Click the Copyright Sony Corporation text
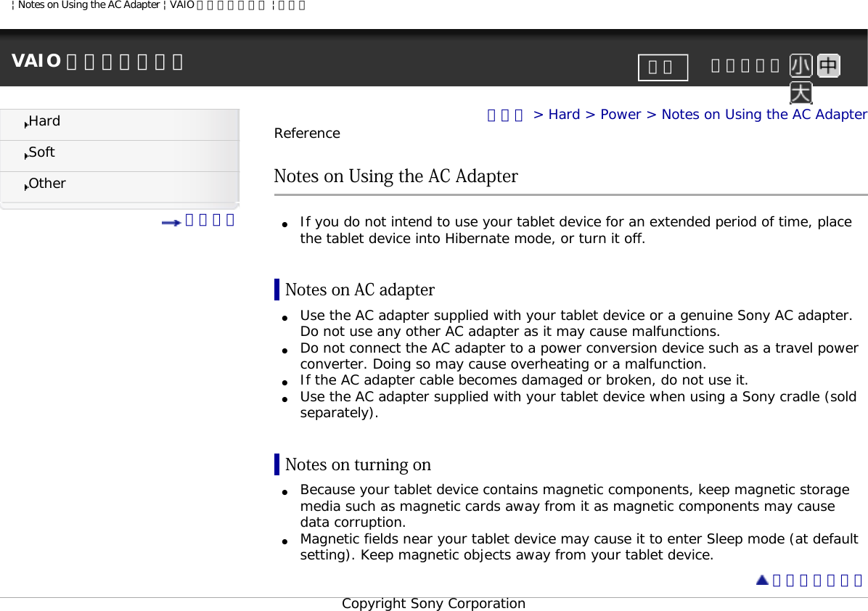Image resolution: width=868 pixels, height=611 pixels. (433, 604)
